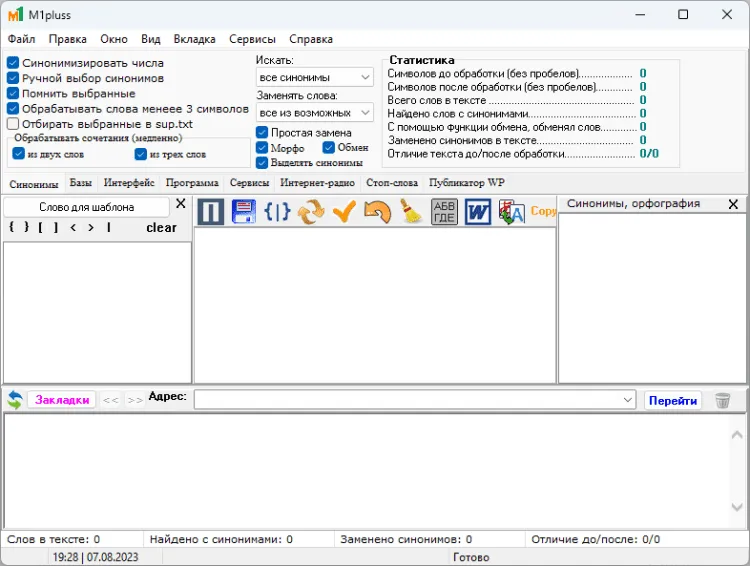
Task: Switch to the Интернет-радио tab
Action: click(318, 182)
